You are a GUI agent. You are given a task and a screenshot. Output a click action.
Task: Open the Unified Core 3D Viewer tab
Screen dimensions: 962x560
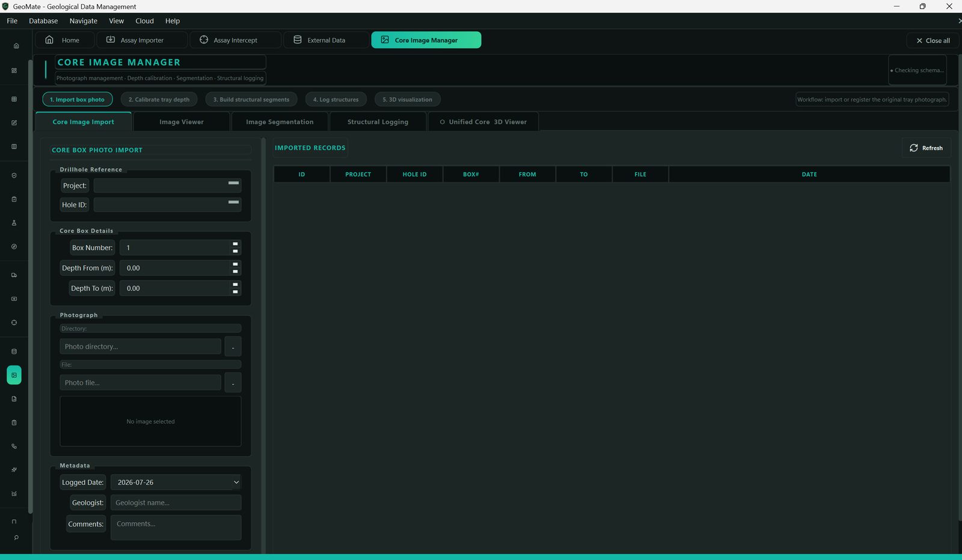point(483,122)
